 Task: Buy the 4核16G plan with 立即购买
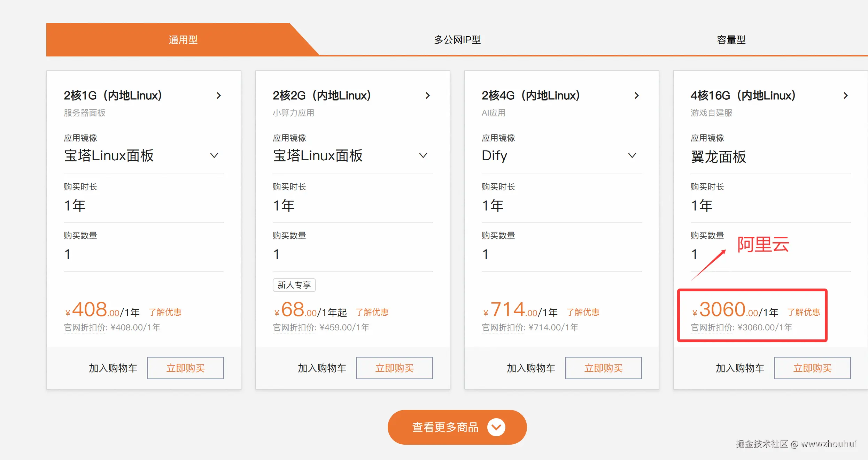(x=813, y=368)
